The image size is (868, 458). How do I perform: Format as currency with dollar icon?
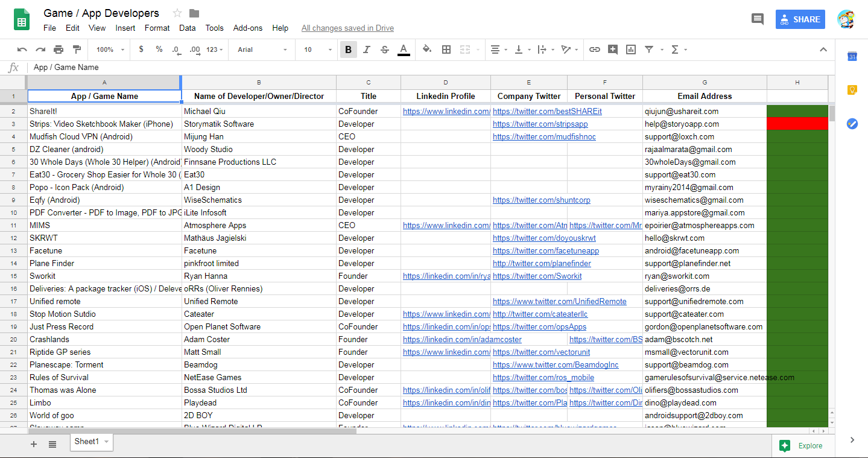[141, 49]
